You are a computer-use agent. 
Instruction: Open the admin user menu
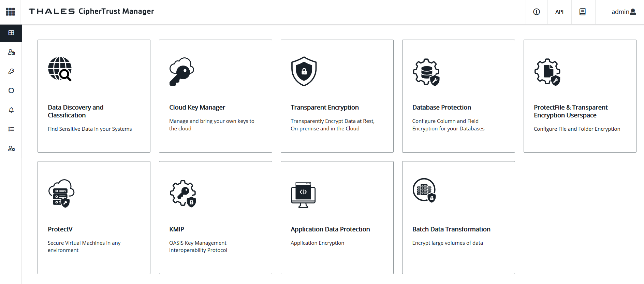point(623,12)
